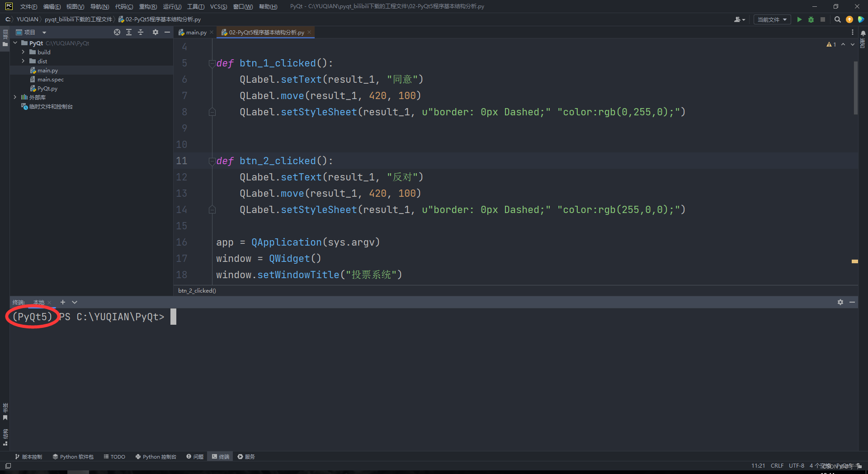Open the 服务 tool window
The image size is (868, 474).
[x=246, y=456]
